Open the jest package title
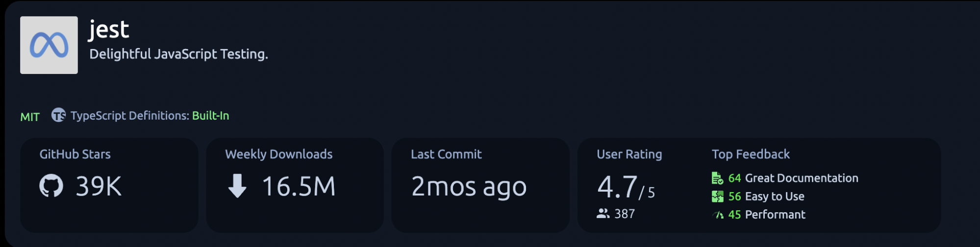 point(109,30)
